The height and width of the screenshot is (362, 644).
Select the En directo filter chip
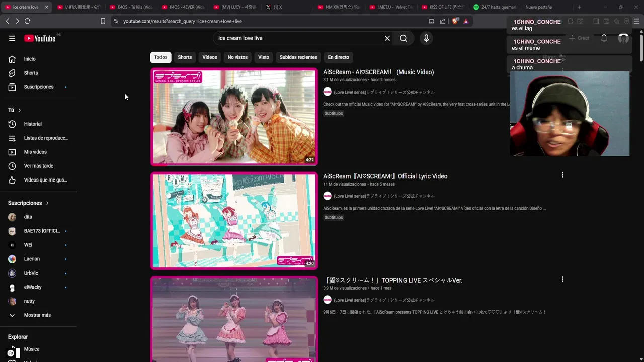click(338, 57)
